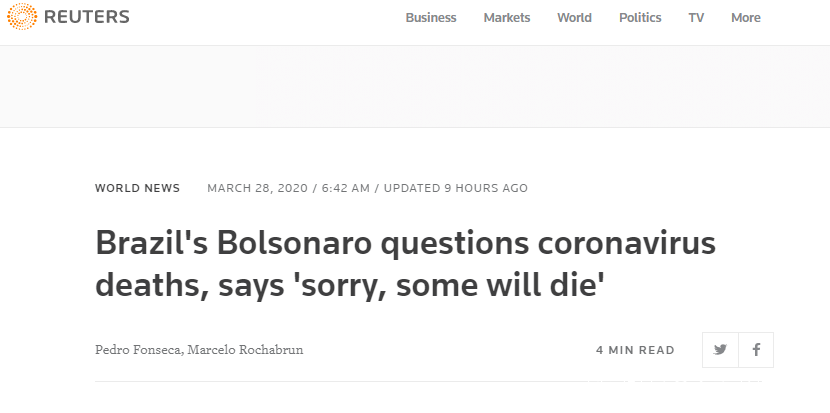Expand the More navigation menu
The height and width of the screenshot is (413, 830).
(746, 18)
